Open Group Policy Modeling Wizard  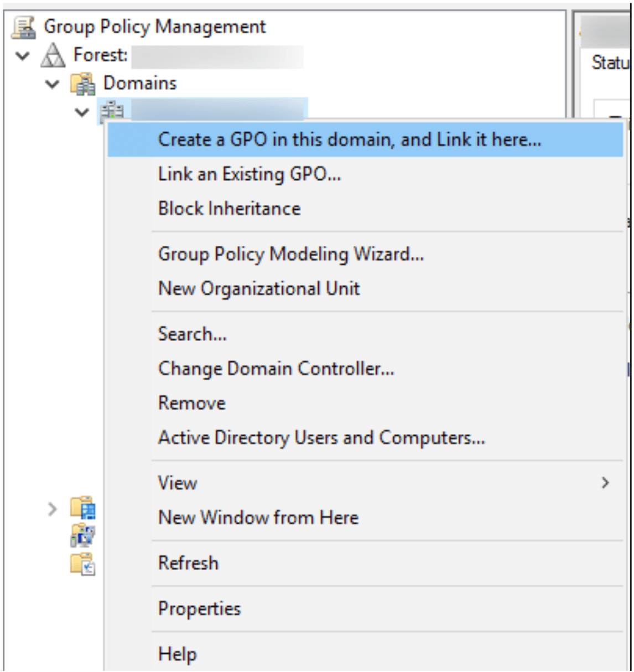[x=365, y=254]
